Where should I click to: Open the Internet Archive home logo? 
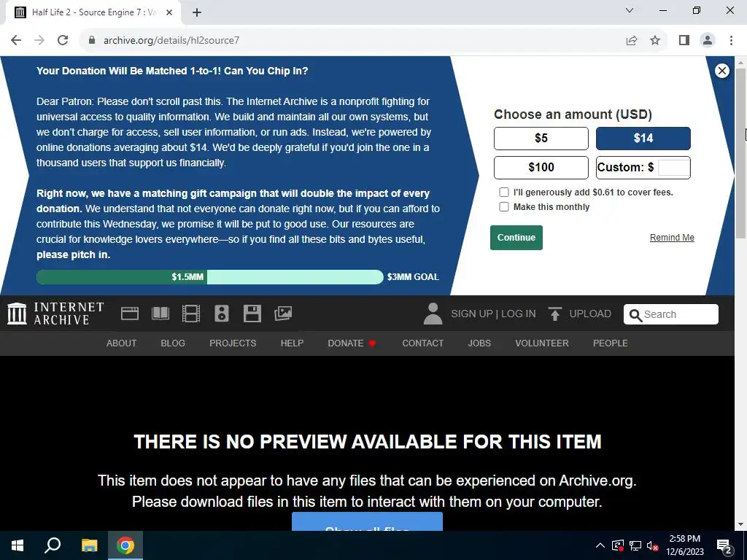[x=55, y=314]
